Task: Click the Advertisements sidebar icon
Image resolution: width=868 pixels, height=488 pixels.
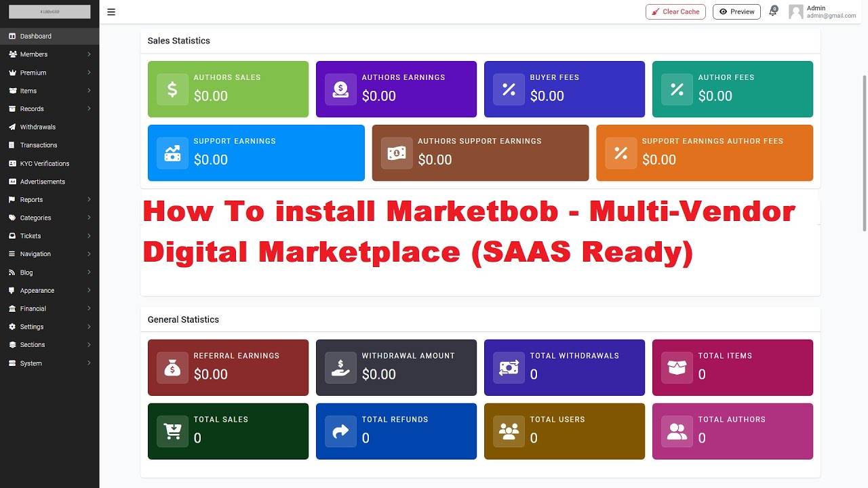Action: [12, 182]
